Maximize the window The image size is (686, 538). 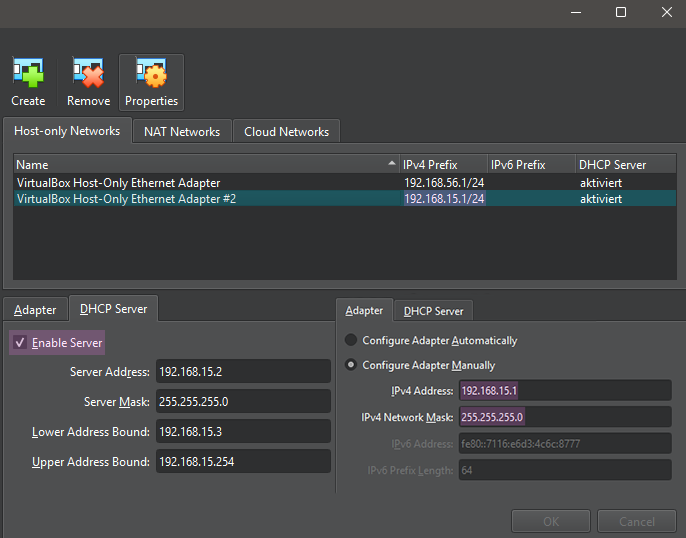tap(621, 12)
